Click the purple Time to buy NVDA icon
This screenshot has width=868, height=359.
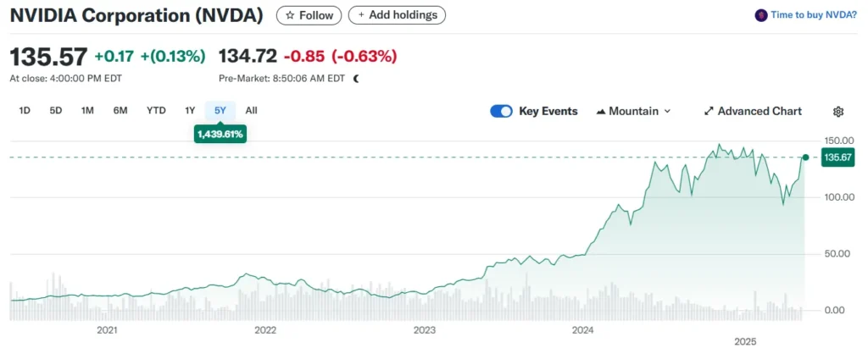pyautogui.click(x=760, y=15)
